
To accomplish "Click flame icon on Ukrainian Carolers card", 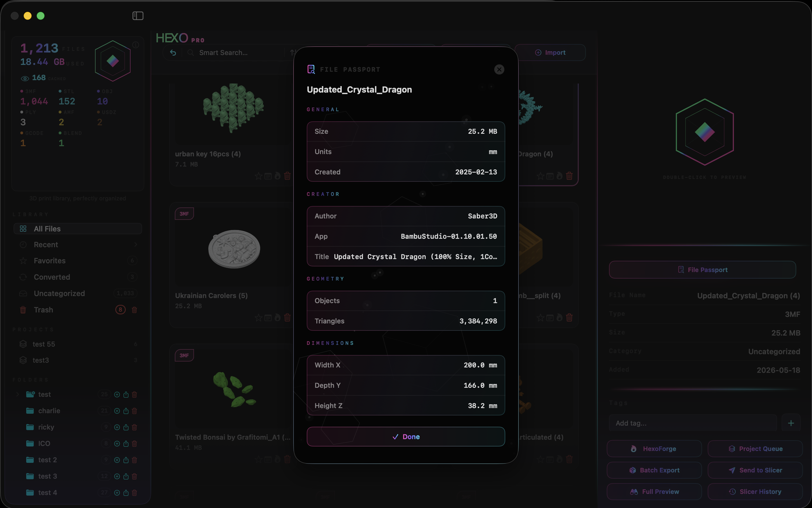I will pos(277,317).
